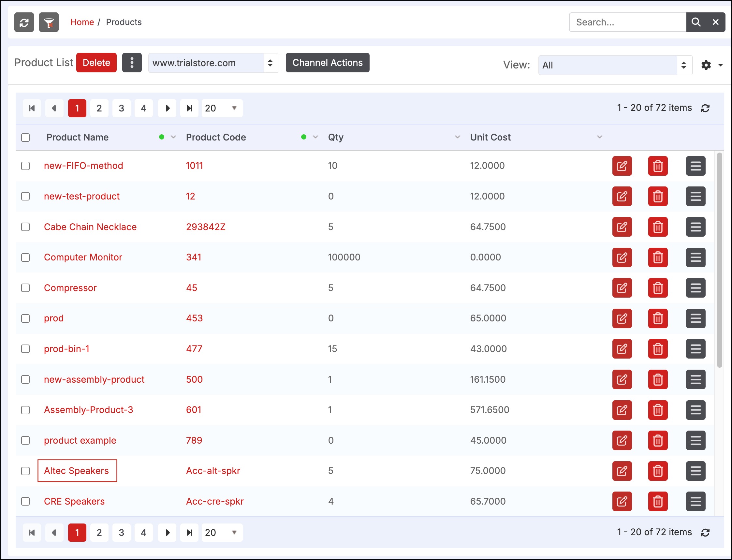This screenshot has width=732, height=560.
Task: Edit the new-assembly-product row
Action: [x=622, y=380]
